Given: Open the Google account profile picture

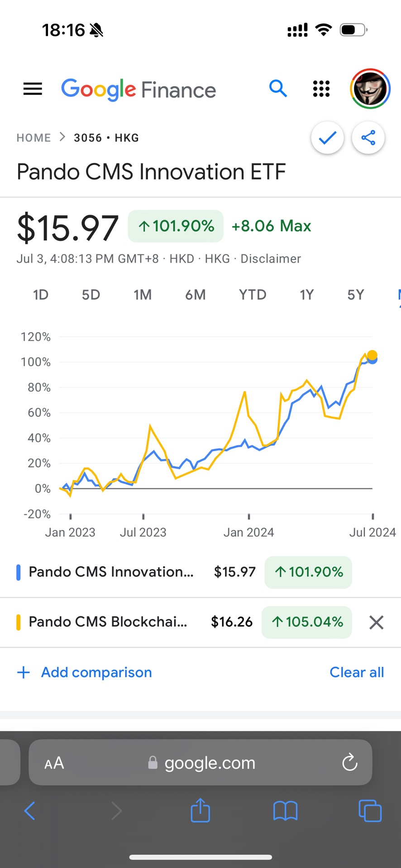Looking at the screenshot, I should [x=370, y=89].
